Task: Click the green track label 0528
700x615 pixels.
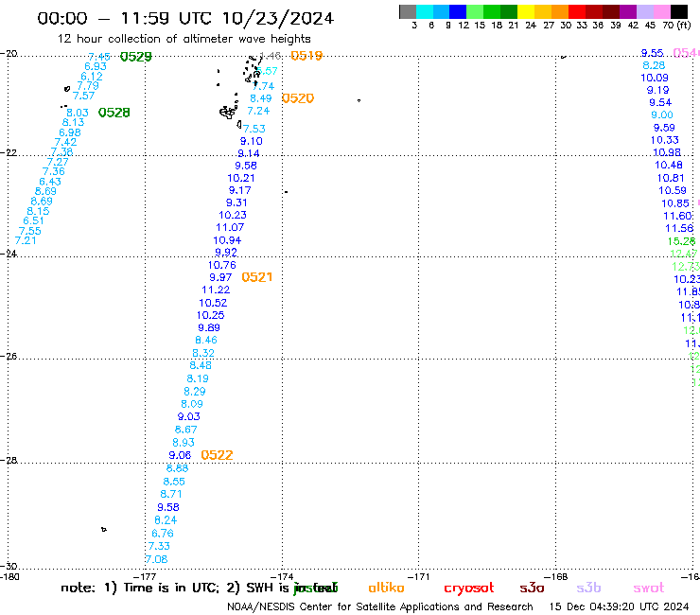Action: pyautogui.click(x=114, y=113)
